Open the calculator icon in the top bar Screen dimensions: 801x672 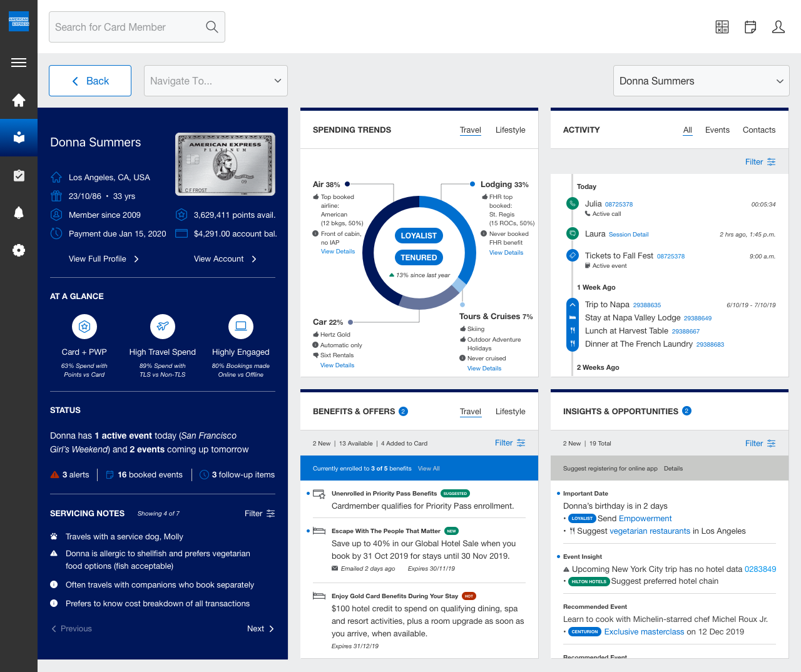pos(722,27)
